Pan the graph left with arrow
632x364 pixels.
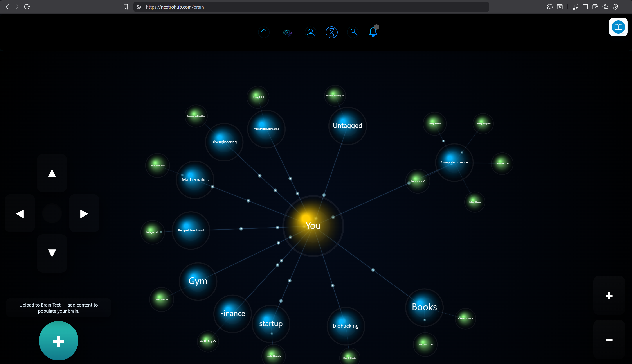(x=20, y=214)
